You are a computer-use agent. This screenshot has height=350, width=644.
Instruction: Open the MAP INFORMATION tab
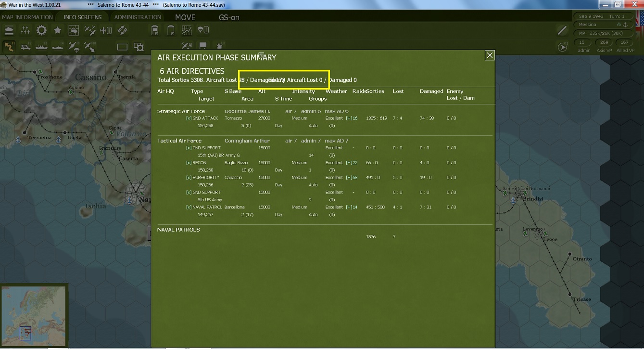click(27, 17)
